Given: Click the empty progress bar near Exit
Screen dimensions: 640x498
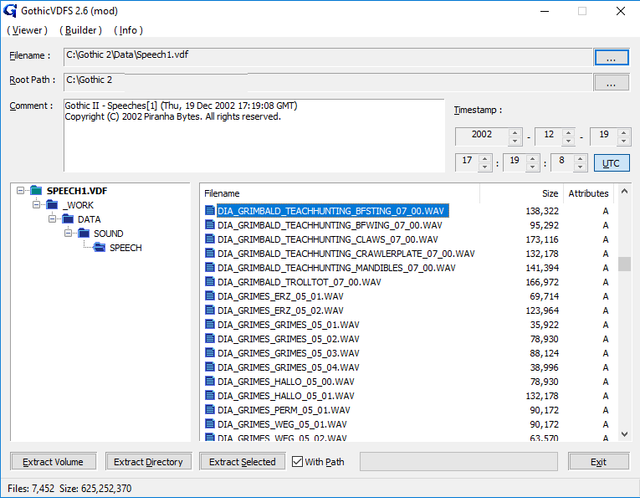Looking at the screenshot, I should pos(459,461).
